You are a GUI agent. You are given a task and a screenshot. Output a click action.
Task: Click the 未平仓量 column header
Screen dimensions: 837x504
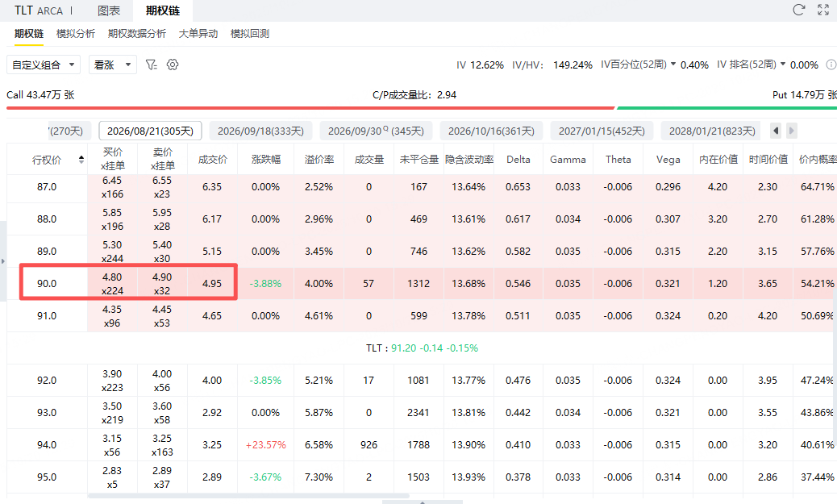419,159
